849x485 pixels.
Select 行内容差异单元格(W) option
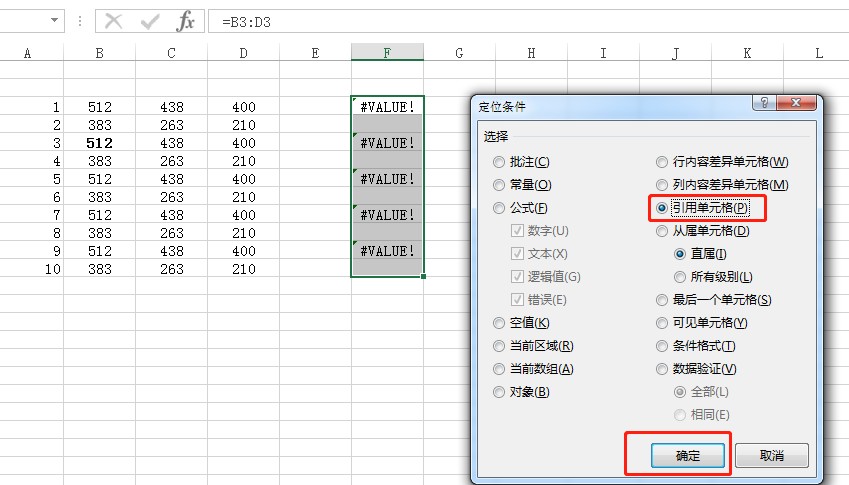point(722,162)
